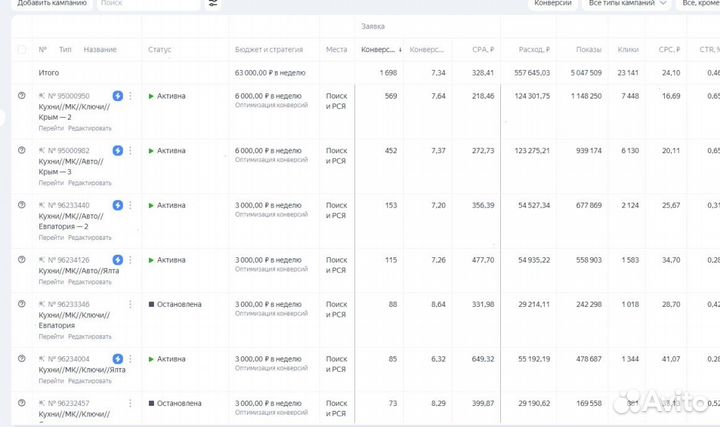Viewport: 720px width, 427px height.
Task: Click lightning icon for campaign 96234004
Action: (118, 358)
